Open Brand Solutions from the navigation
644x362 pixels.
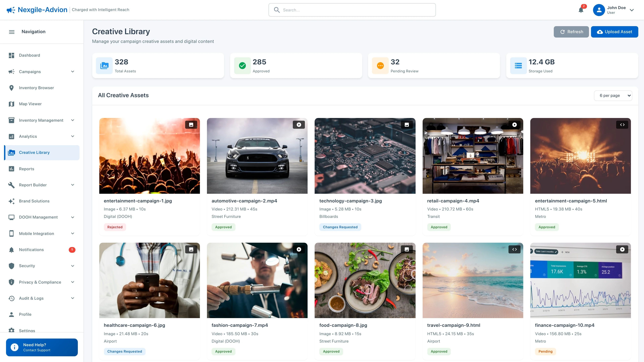(34, 201)
